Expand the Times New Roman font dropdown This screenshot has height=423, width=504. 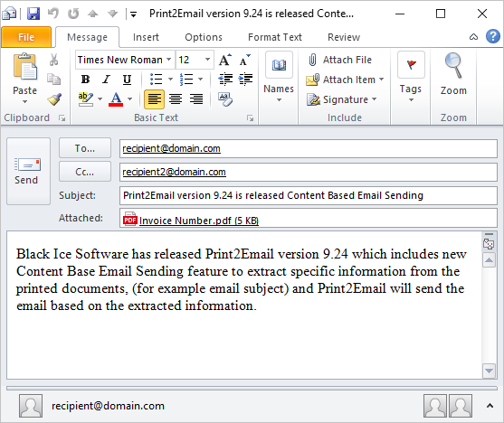click(168, 60)
